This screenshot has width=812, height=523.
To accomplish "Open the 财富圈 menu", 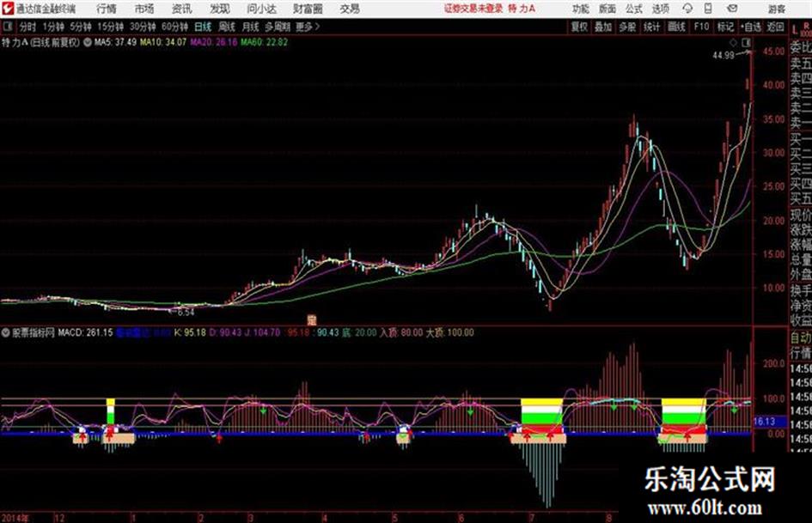I will (308, 9).
